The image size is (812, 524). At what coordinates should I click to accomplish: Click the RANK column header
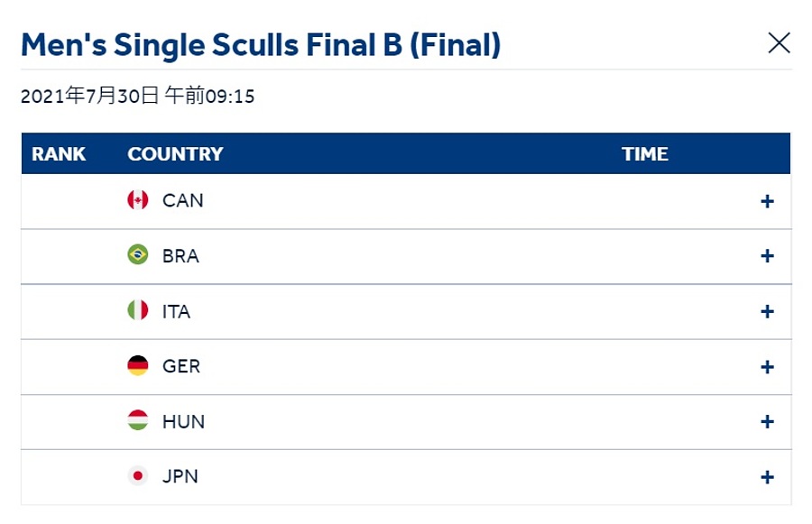click(x=59, y=154)
